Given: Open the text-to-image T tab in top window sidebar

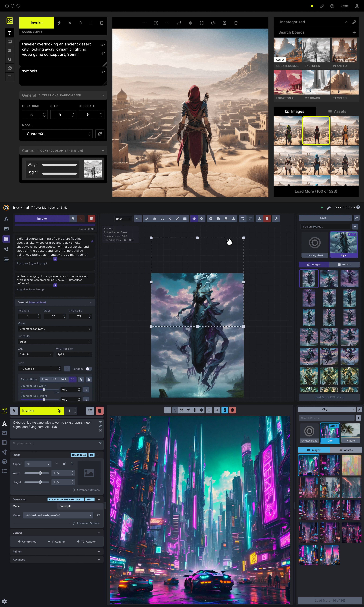Looking at the screenshot, I should coord(10,33).
